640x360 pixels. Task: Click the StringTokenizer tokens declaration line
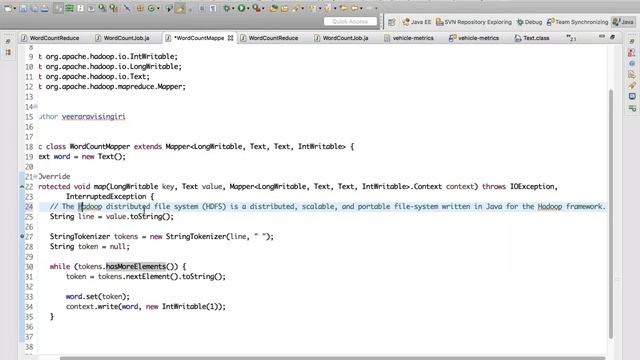click(x=162, y=236)
